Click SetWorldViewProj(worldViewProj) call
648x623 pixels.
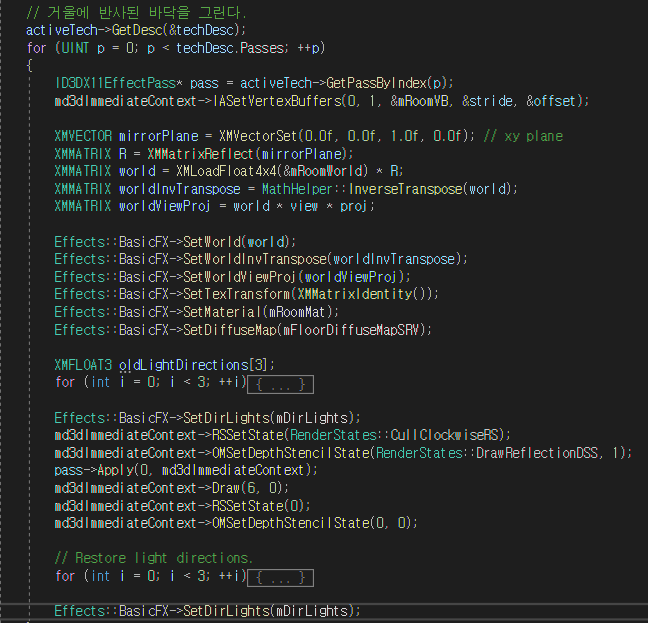tap(293, 277)
